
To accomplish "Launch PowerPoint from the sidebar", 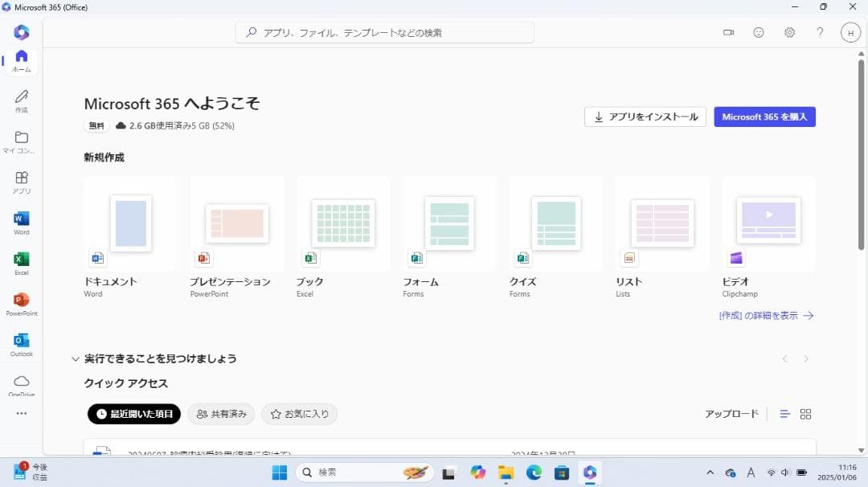I will click(x=22, y=305).
